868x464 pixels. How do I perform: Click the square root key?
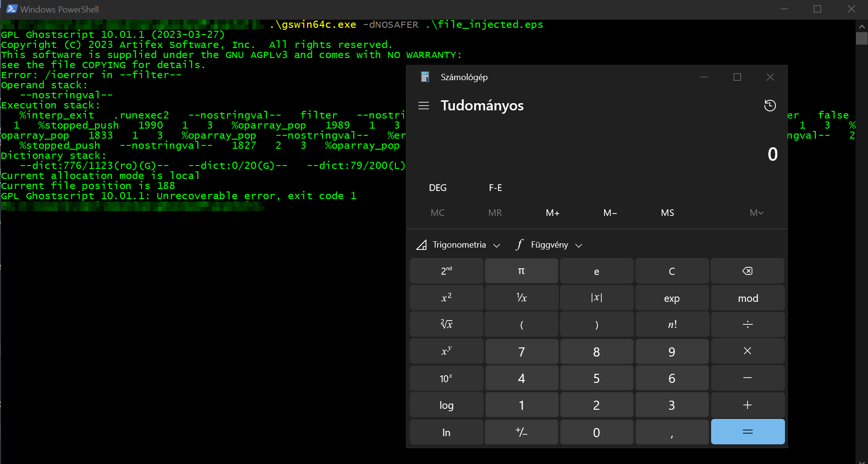coord(447,325)
